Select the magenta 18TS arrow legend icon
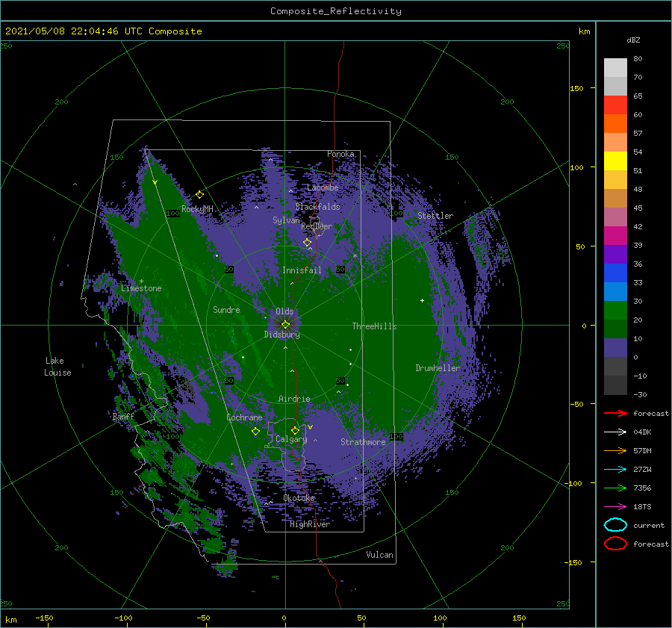 pos(615,507)
